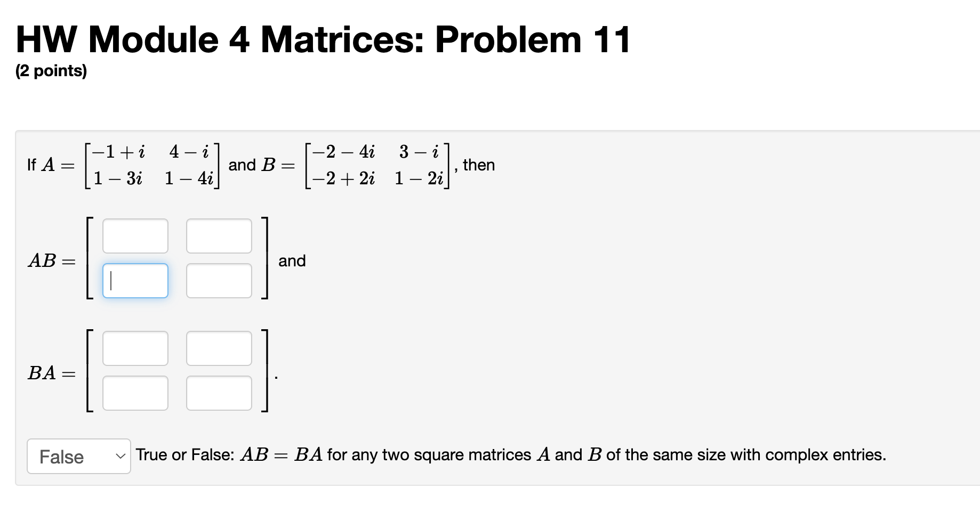Select the bottom-left entry field of BA
Image resolution: width=980 pixels, height=505 pixels.
click(x=135, y=393)
